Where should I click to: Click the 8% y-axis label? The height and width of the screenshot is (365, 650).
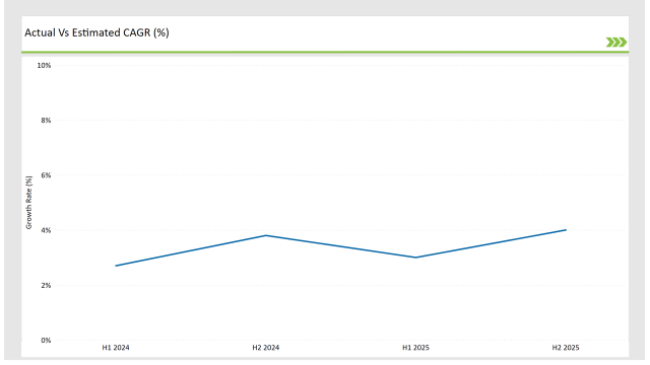coord(46,120)
